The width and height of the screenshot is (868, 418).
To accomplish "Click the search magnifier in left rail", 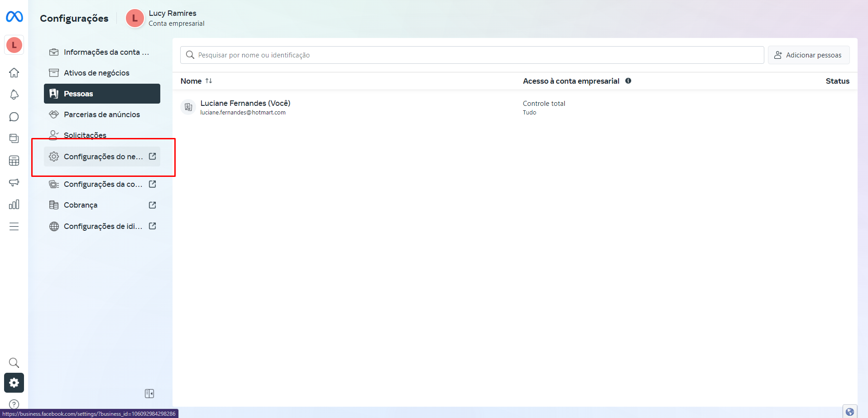I will point(14,363).
